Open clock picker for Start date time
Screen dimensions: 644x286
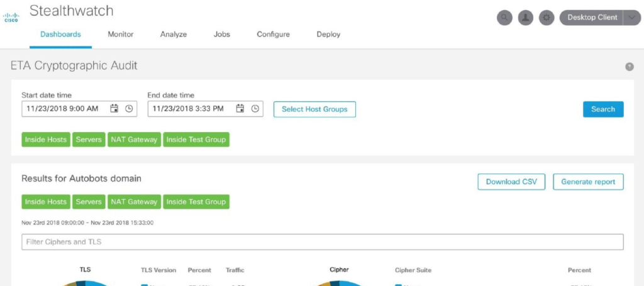point(129,109)
